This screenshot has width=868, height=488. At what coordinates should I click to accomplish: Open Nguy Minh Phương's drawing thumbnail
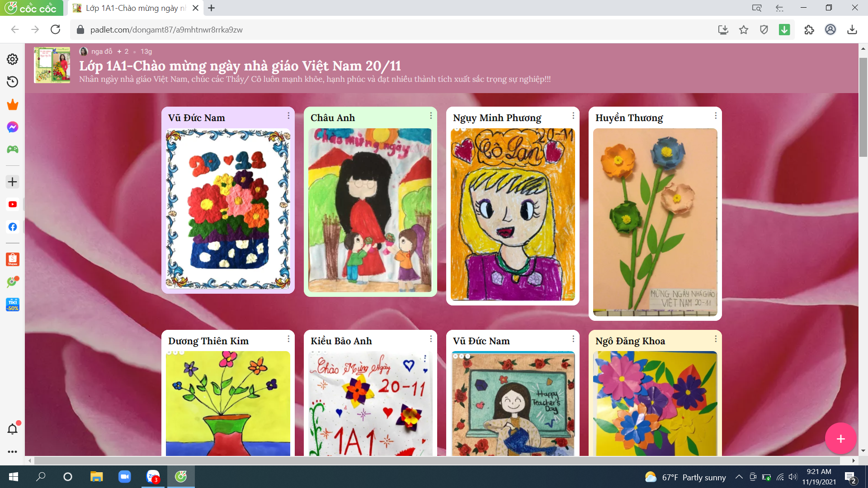pos(513,215)
